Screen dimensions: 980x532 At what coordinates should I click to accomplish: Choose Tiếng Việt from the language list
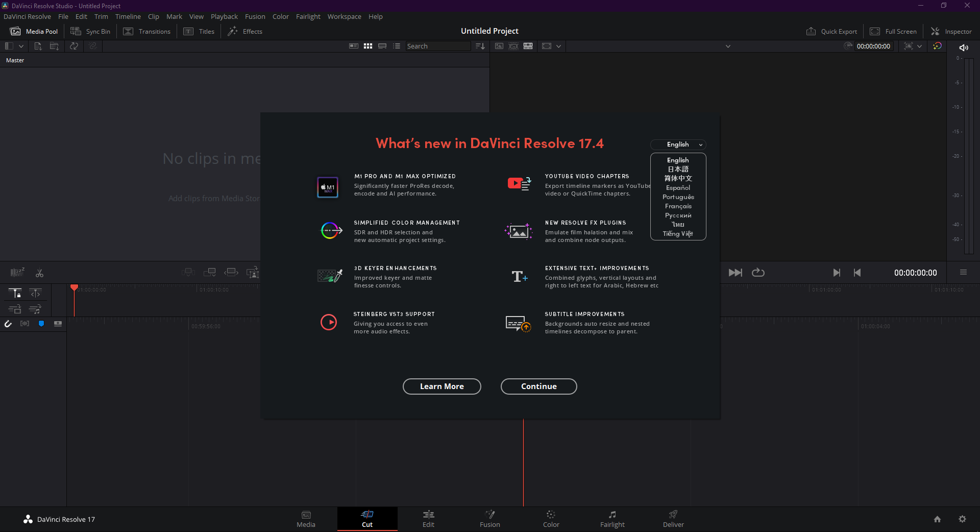[x=678, y=234]
